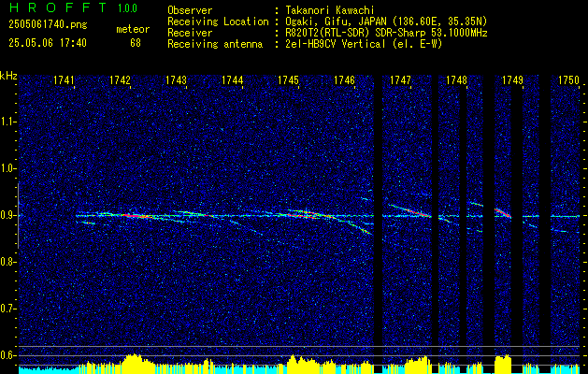Click the 1744 time marker
Viewport: 588px width, 374px height.
tap(233, 80)
